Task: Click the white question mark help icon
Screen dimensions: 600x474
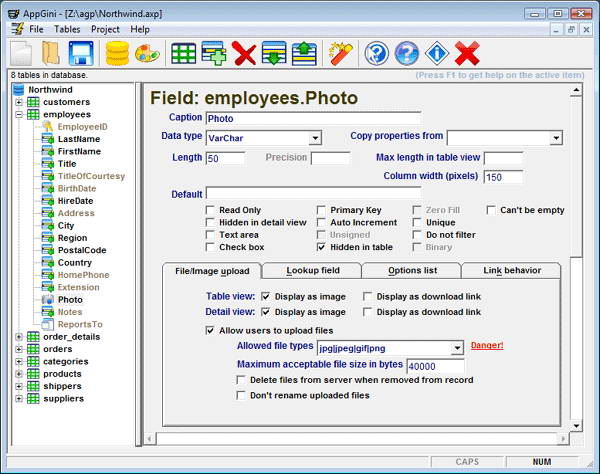Action: (x=377, y=54)
